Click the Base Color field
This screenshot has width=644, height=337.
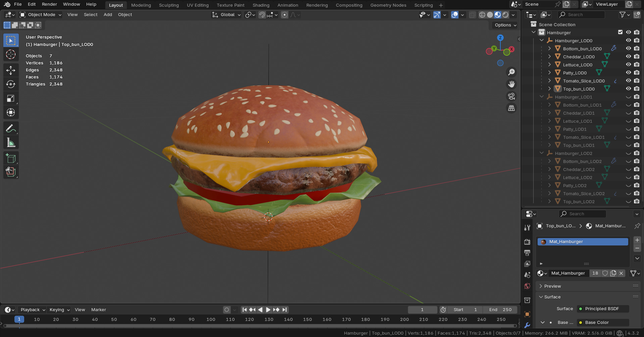pyautogui.click(x=603, y=323)
